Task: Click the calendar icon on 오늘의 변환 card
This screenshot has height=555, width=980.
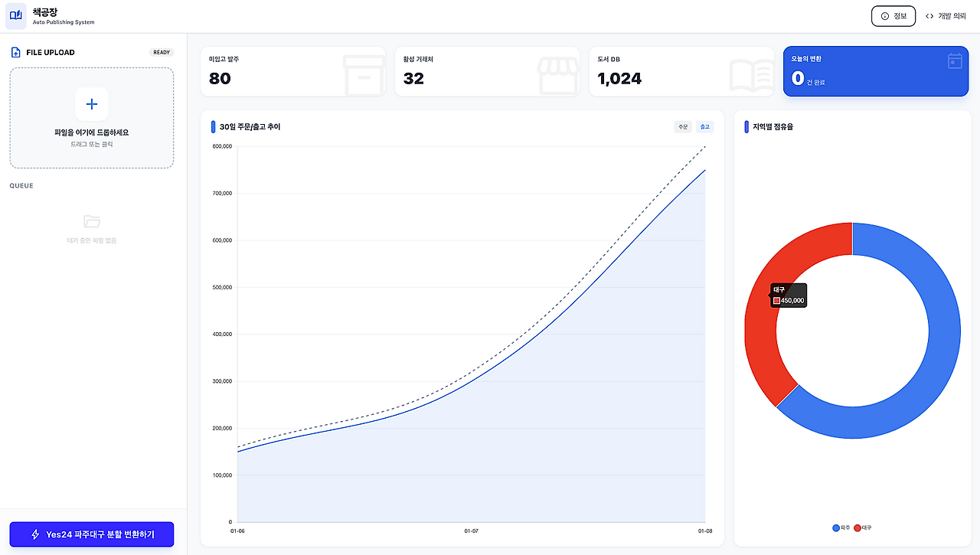Action: point(955,61)
